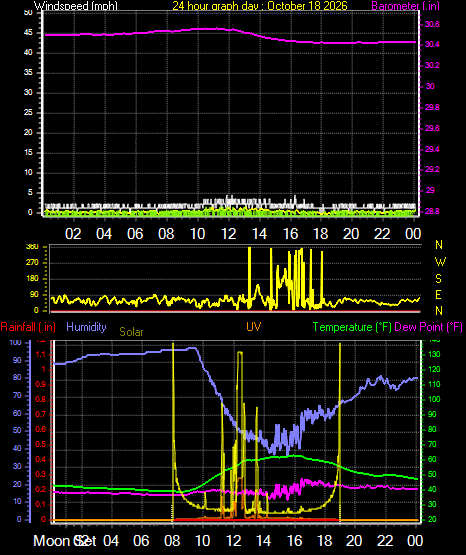Viewport: 466px width, 555px height.
Task: Click the 30.6 value on the barometer axis
Action: point(432,24)
